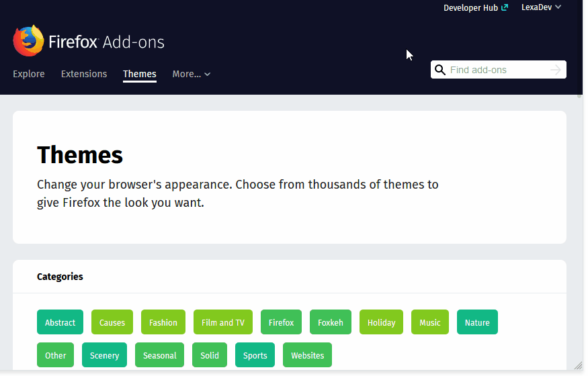The image size is (588, 376).
Task: Choose the Firefox category tag
Action: 282,324
